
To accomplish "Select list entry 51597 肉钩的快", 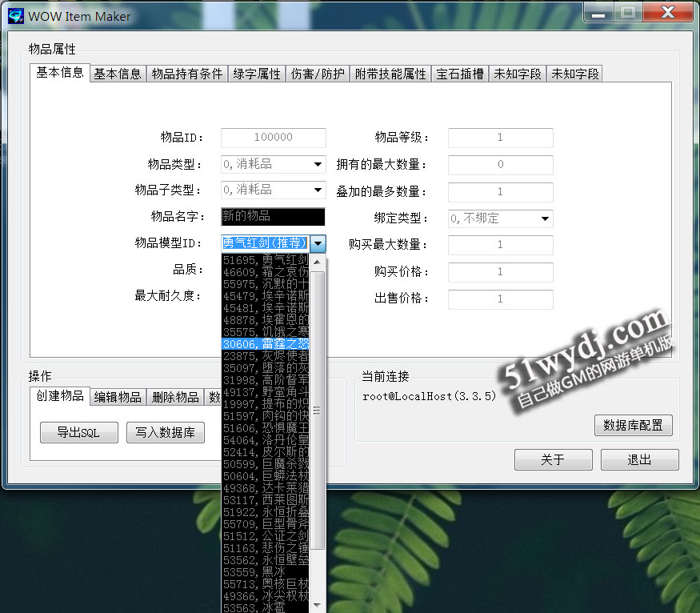I will click(265, 417).
